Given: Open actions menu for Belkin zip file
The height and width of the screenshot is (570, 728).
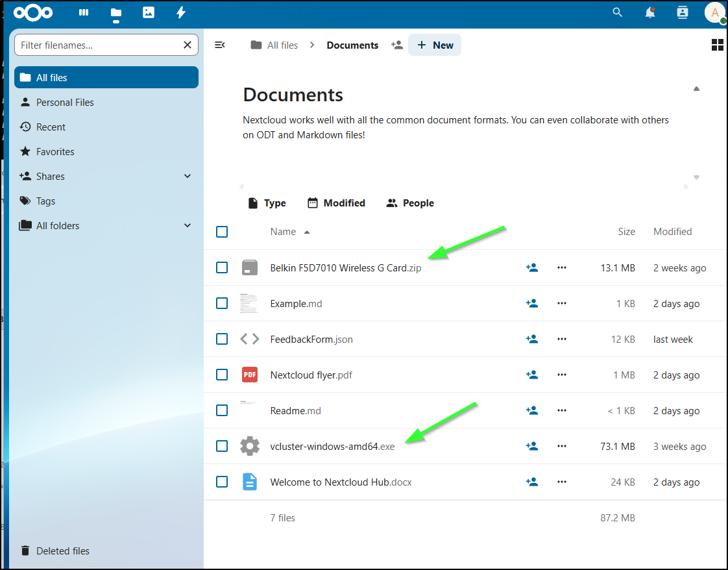Looking at the screenshot, I should point(562,267).
